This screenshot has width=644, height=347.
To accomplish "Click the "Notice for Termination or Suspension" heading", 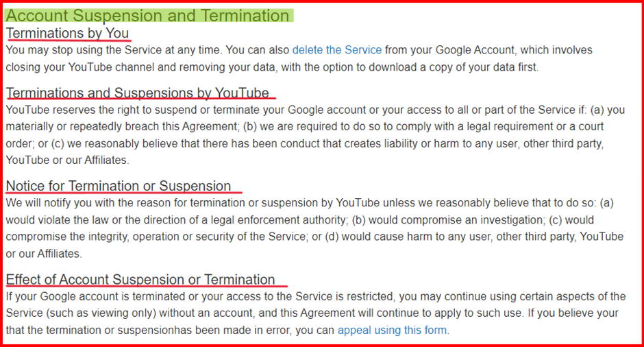I will 119,187.
